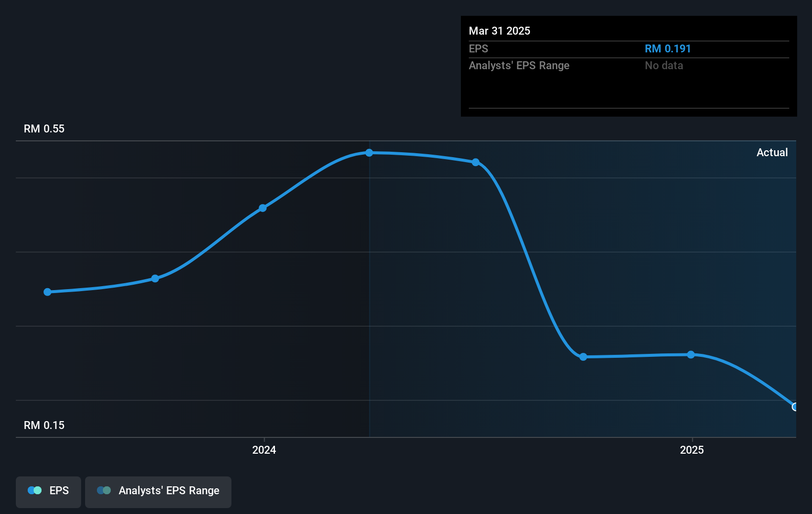Toggle the EPS legend series
This screenshot has width=812, height=514.
pyautogui.click(x=48, y=492)
